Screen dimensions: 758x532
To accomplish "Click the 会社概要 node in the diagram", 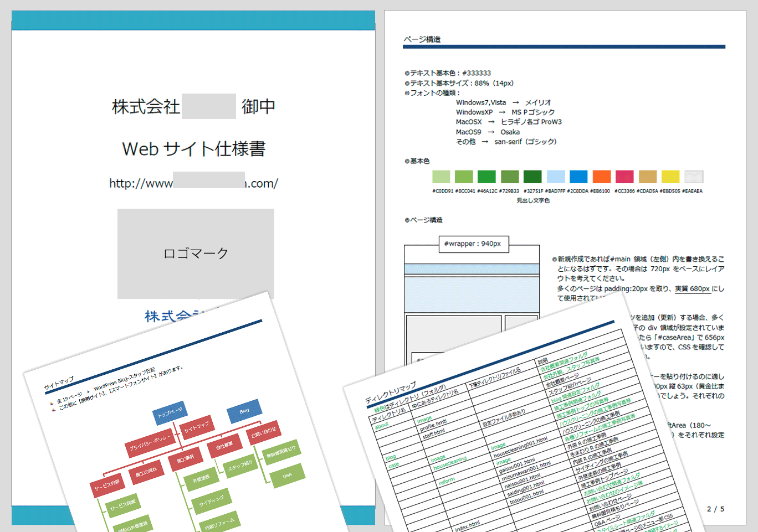I will coord(226,445).
